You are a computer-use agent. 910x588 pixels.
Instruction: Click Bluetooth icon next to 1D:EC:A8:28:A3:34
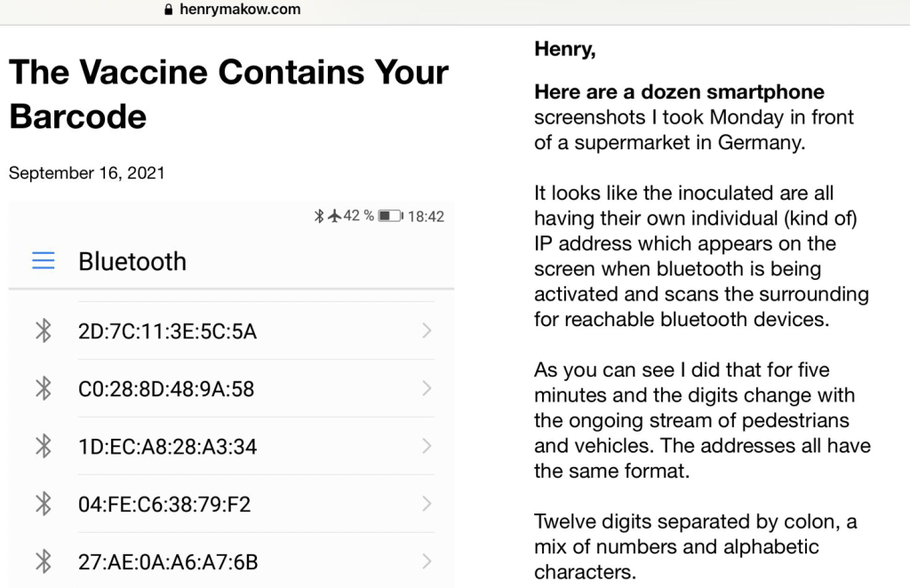43,447
